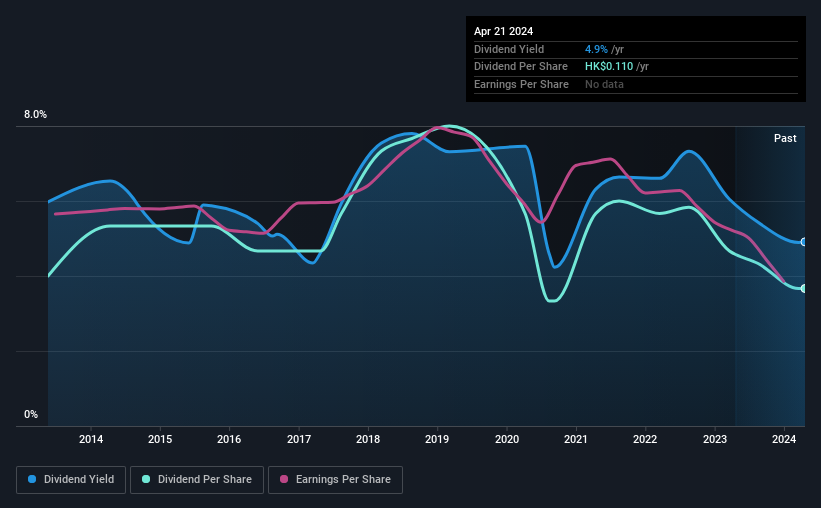Click the blue Dividend Yield legend dot
This screenshot has width=821, height=508.
tap(32, 479)
